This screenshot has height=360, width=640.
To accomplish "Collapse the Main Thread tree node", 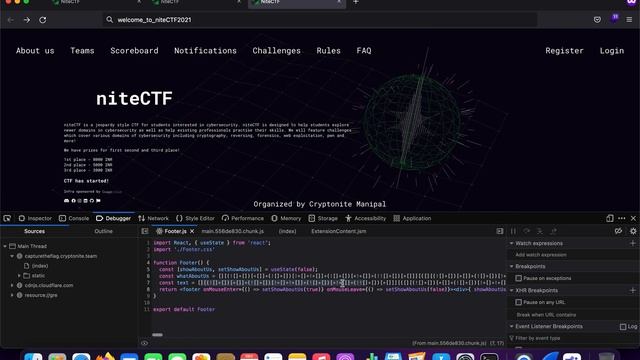I will [5, 246].
